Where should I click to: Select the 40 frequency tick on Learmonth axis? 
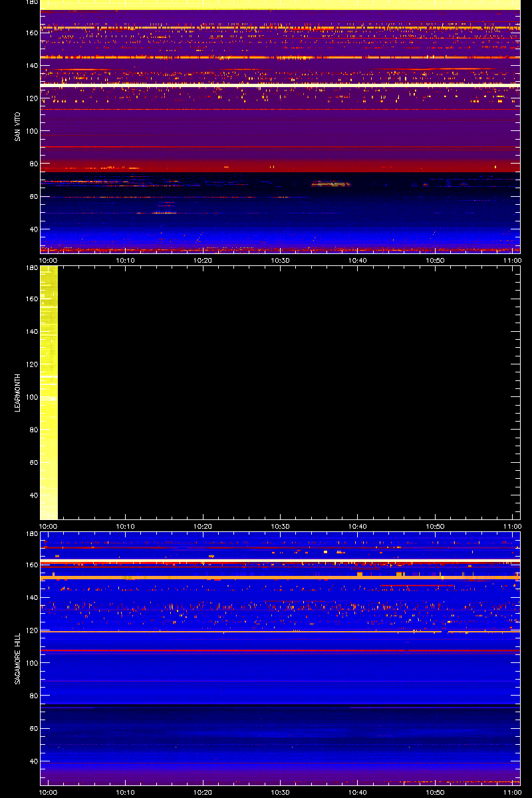33,495
